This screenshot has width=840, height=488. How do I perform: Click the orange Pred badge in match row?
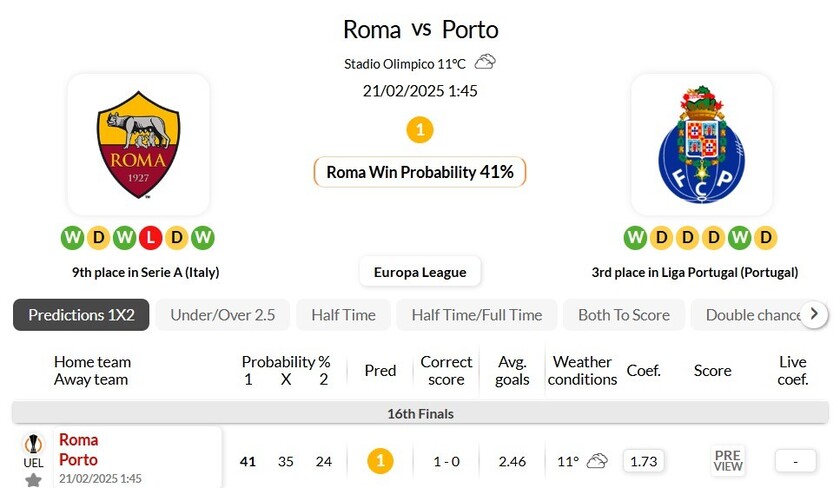click(380, 461)
